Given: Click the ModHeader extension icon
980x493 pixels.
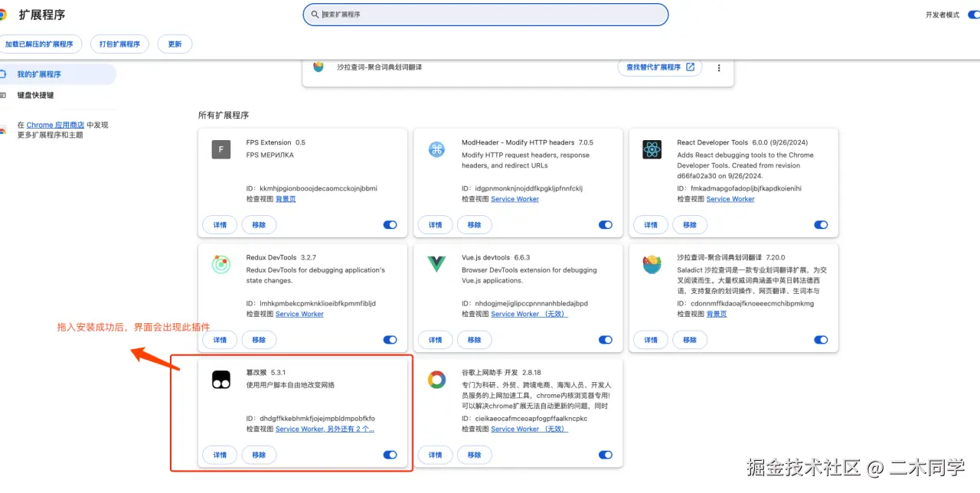Looking at the screenshot, I should [436, 149].
